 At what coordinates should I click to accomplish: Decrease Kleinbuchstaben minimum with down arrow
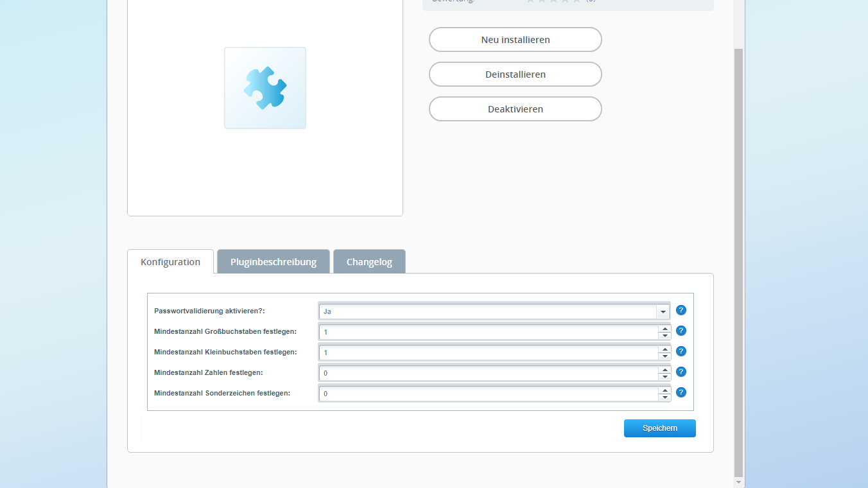pyautogui.click(x=664, y=356)
